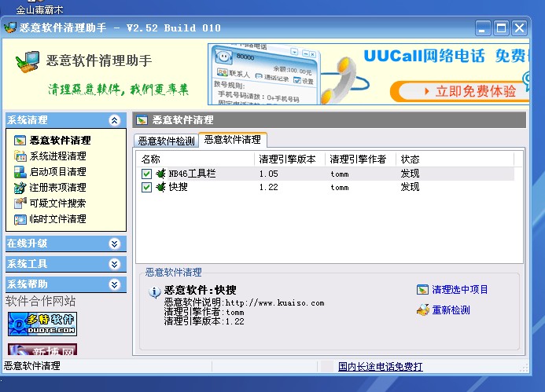The width and height of the screenshot is (545, 392).
Task: Click the 立即免费体验 banner button
Action: (459, 92)
